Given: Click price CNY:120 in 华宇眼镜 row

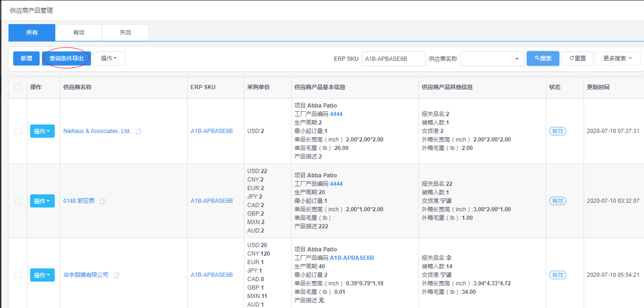Looking at the screenshot, I should (259, 254).
